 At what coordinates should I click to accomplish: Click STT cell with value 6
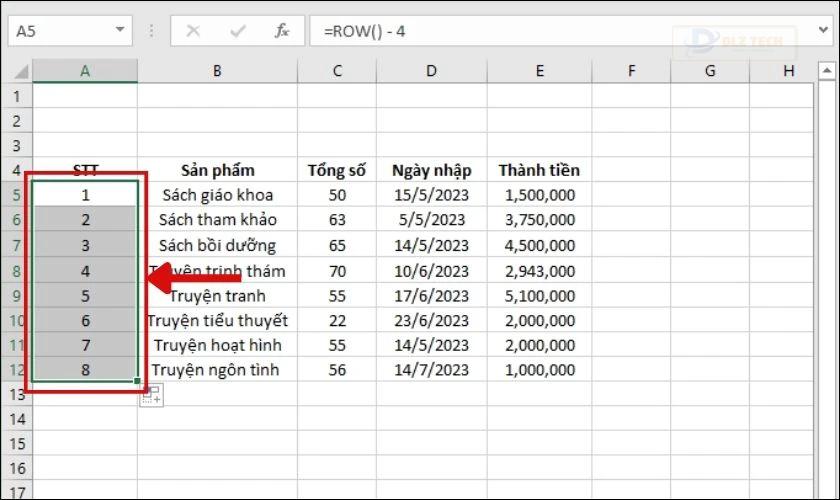(85, 320)
